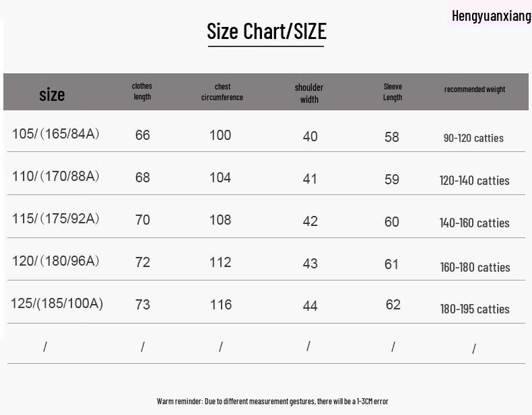Click the clothes length value 73
Viewport: 532px width, 415px height.
pyautogui.click(x=143, y=304)
